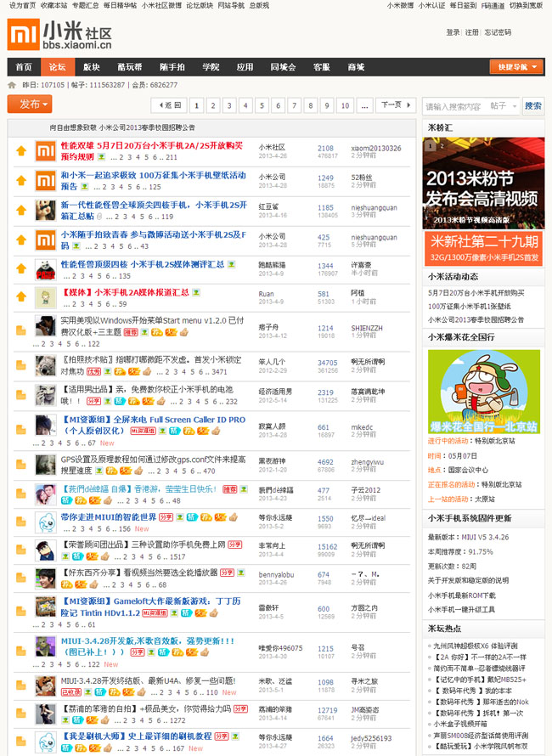Viewport: 552px width, 756px height.
Task: Click the avatar of the GPS设置 thread
Action: (x=46, y=465)
